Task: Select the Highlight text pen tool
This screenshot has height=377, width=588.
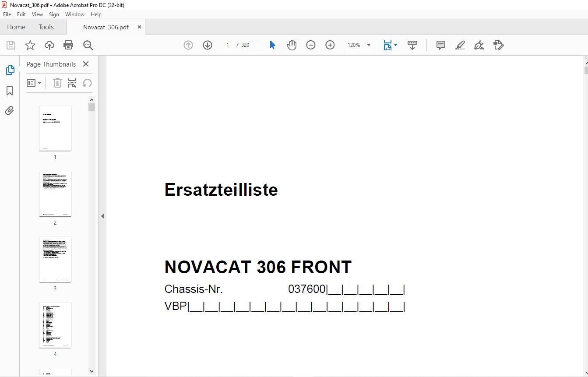Action: pos(460,45)
